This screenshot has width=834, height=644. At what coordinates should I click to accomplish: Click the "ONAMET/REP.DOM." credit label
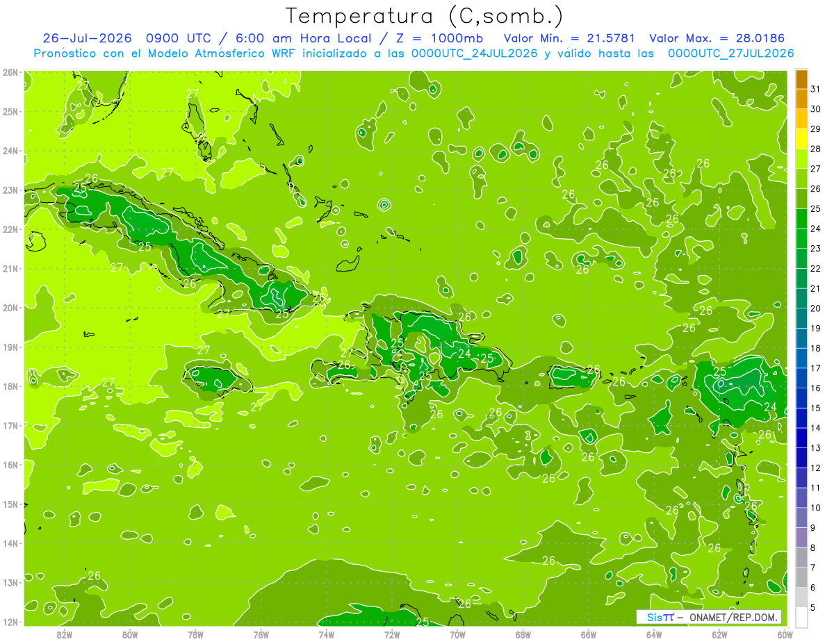click(x=735, y=617)
